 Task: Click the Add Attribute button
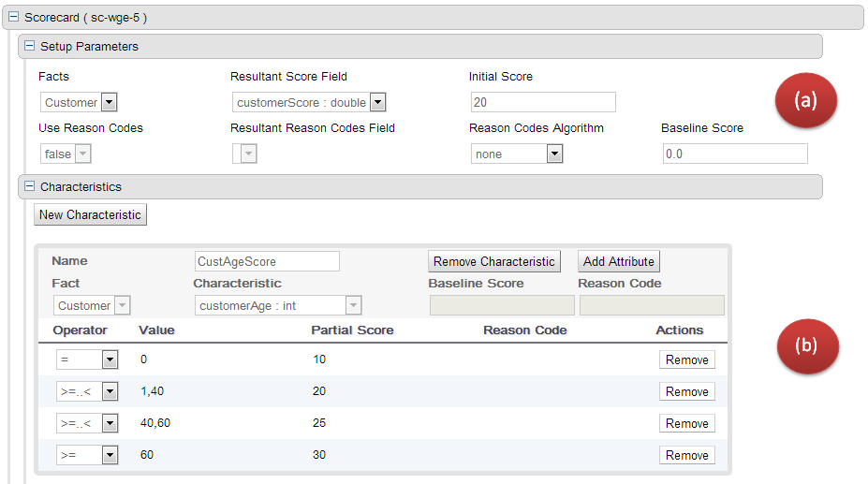coord(619,262)
